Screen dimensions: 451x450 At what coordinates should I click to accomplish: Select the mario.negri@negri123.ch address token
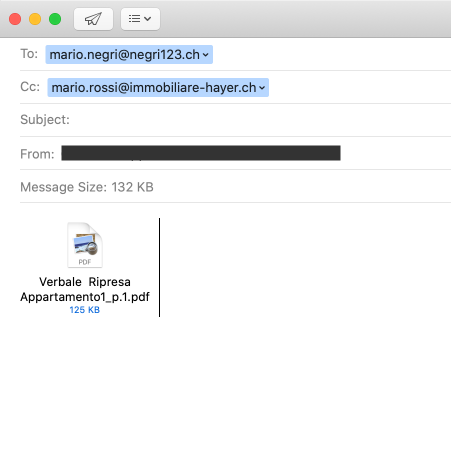coord(129,54)
